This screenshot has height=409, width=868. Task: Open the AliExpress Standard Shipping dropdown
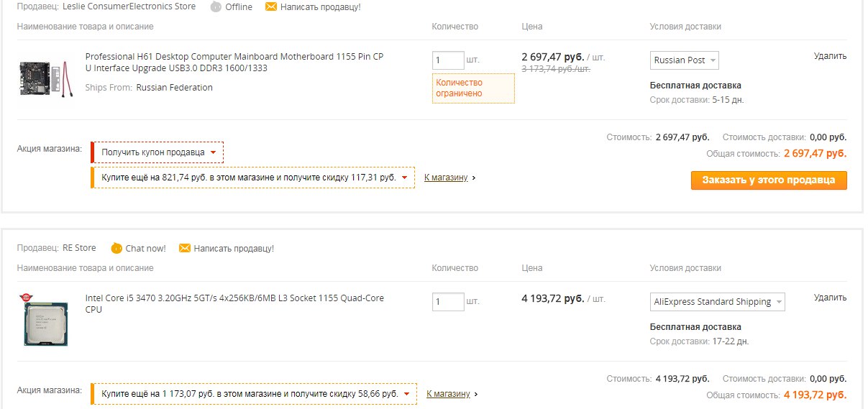pyautogui.click(x=717, y=302)
